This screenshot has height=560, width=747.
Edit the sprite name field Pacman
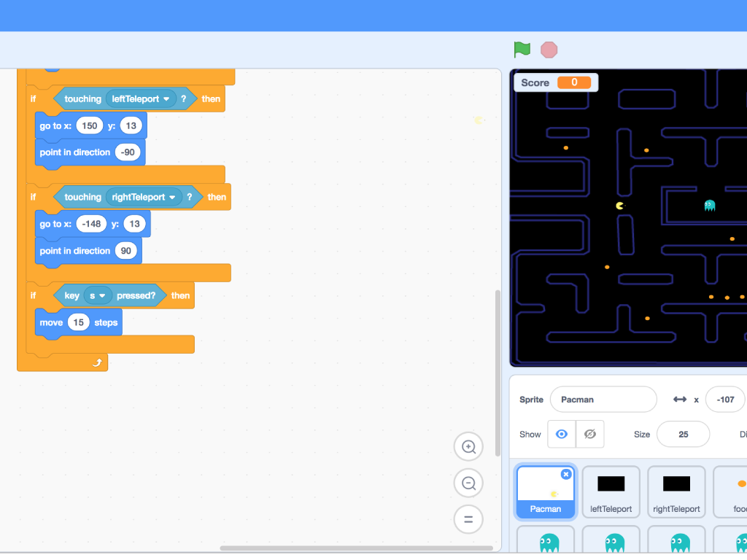[603, 400]
